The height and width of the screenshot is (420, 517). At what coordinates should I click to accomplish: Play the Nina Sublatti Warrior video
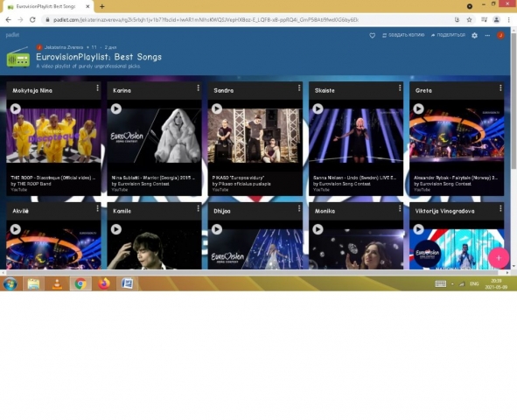(x=116, y=108)
